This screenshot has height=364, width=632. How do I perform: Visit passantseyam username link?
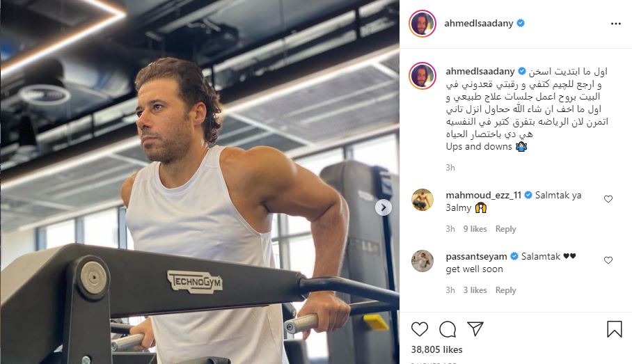pyautogui.click(x=476, y=256)
